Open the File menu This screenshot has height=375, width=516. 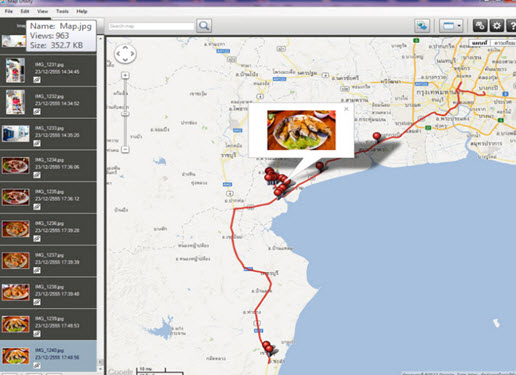[9, 11]
